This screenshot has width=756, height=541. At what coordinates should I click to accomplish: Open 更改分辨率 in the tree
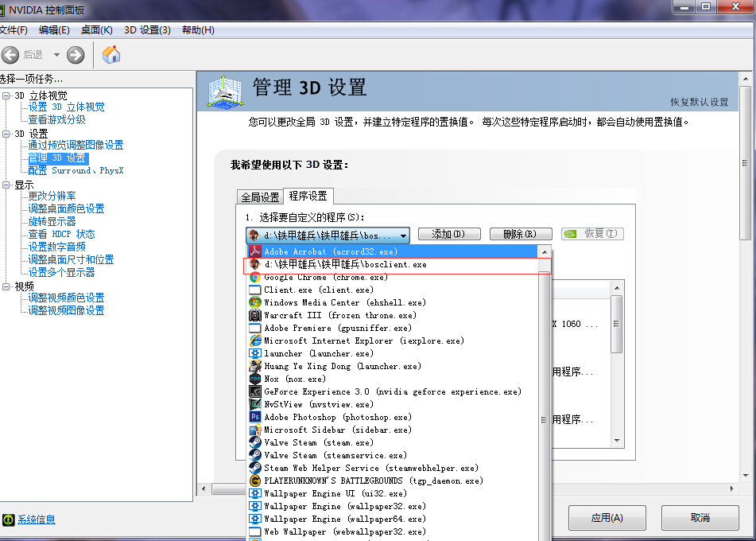(x=52, y=196)
